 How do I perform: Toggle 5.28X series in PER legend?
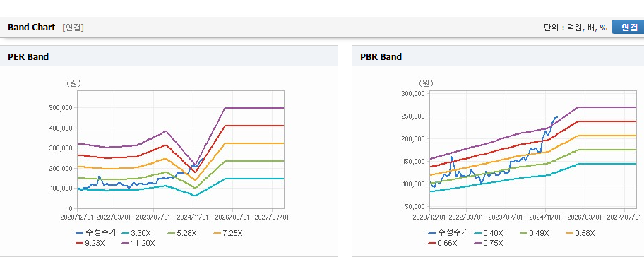pos(182,233)
